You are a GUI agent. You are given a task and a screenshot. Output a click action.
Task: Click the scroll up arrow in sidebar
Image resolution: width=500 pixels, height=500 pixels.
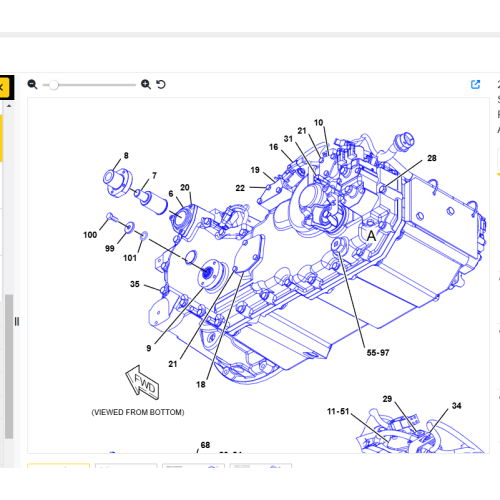point(9,106)
